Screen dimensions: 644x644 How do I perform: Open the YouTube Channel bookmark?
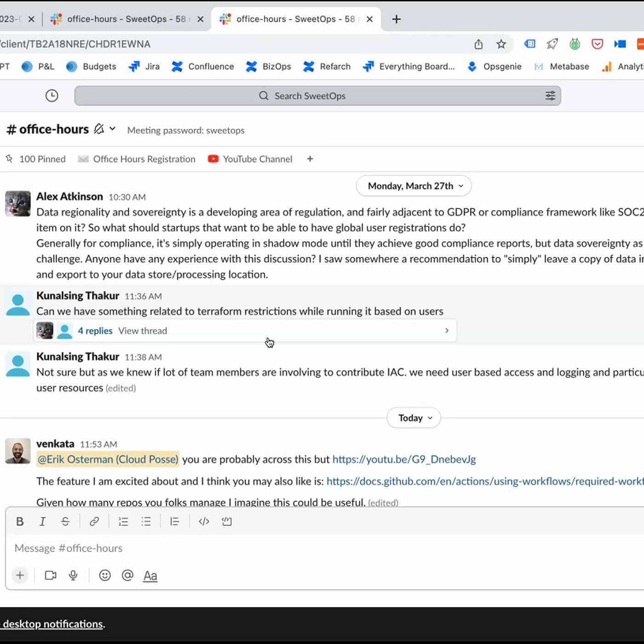(x=251, y=159)
